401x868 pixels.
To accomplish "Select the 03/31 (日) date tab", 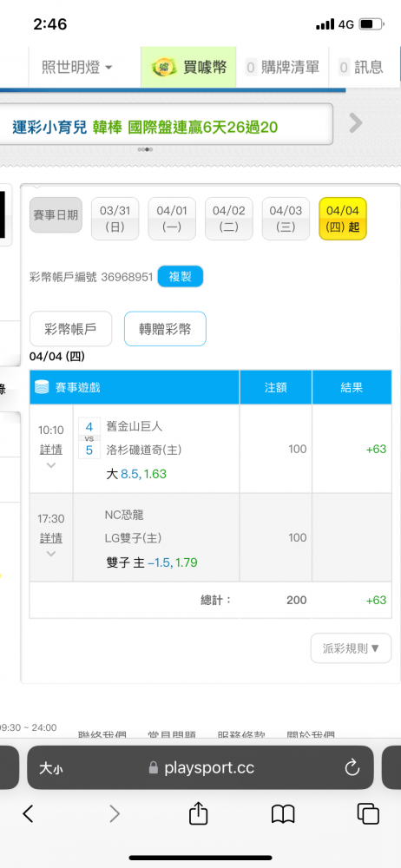I will click(115, 219).
